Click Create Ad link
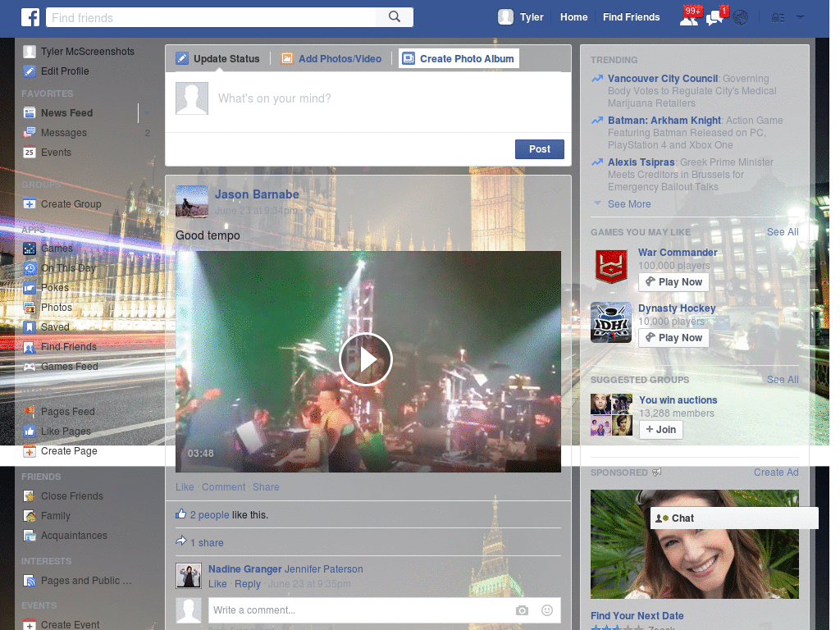 (x=776, y=472)
